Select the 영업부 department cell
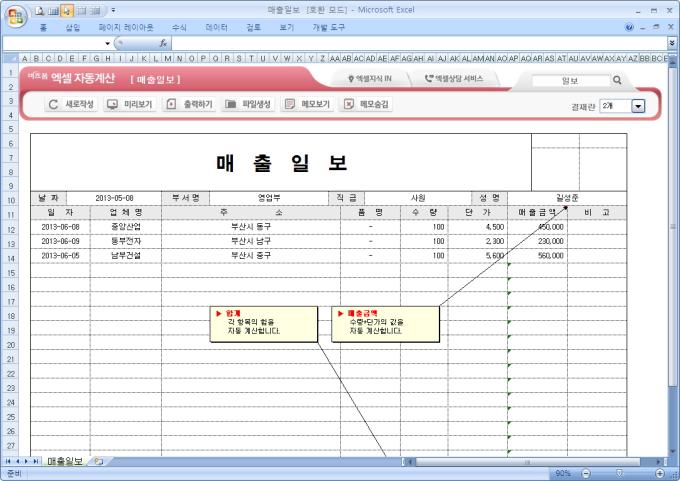 coord(269,198)
